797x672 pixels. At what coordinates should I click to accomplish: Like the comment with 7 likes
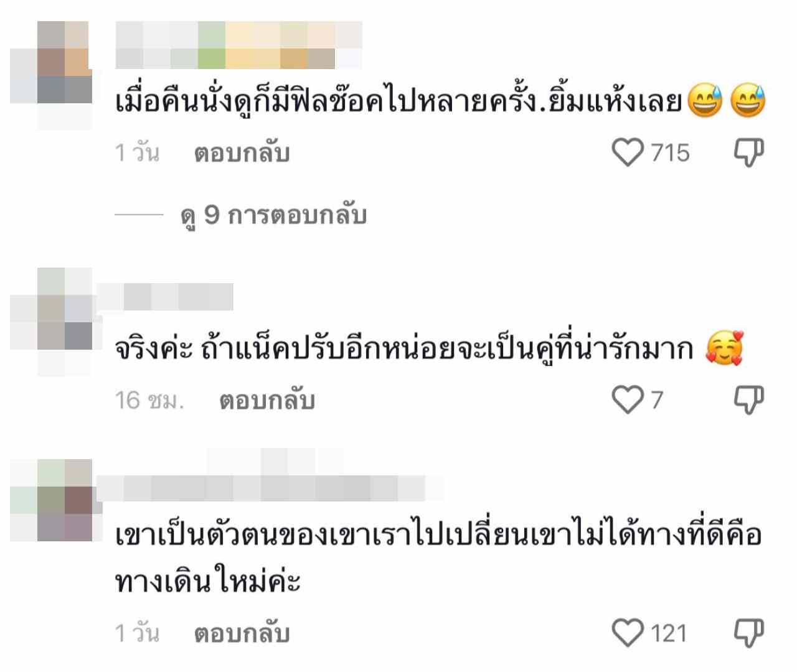628,399
